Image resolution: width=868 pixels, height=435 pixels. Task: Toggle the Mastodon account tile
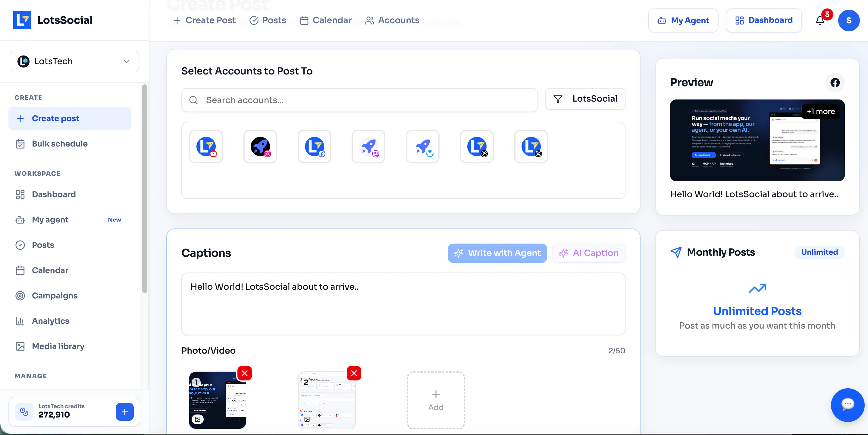coord(368,146)
